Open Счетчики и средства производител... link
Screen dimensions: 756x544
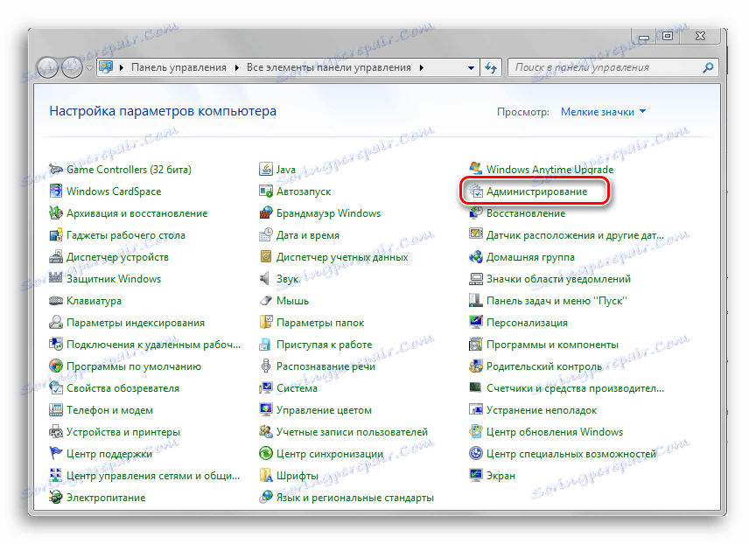click(575, 387)
